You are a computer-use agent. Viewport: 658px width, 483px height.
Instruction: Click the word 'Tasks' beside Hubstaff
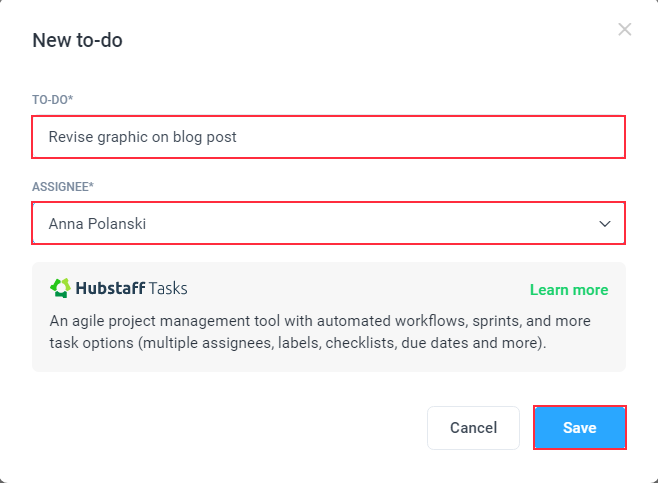(168, 288)
